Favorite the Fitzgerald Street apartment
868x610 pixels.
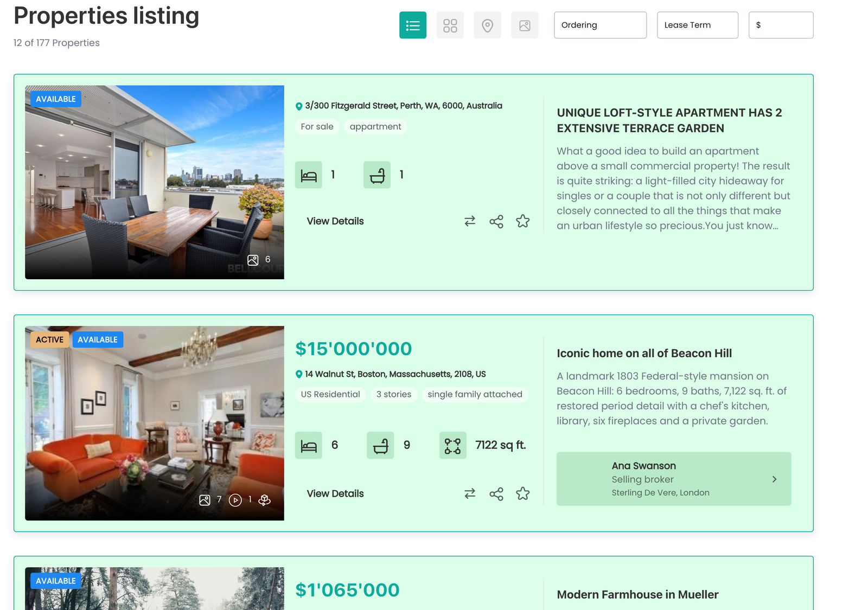[x=523, y=221]
